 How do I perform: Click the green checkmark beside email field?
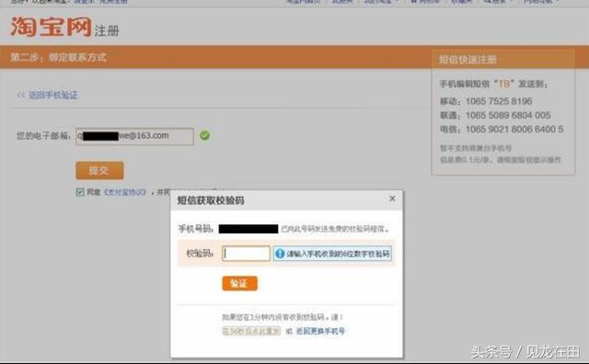(204, 135)
